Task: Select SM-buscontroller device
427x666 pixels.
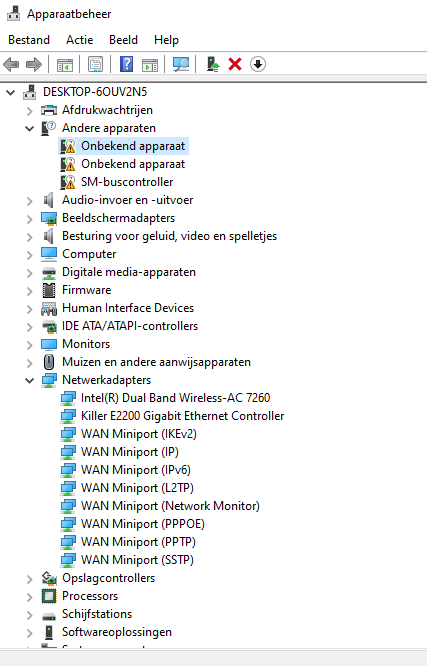Action: (x=127, y=182)
